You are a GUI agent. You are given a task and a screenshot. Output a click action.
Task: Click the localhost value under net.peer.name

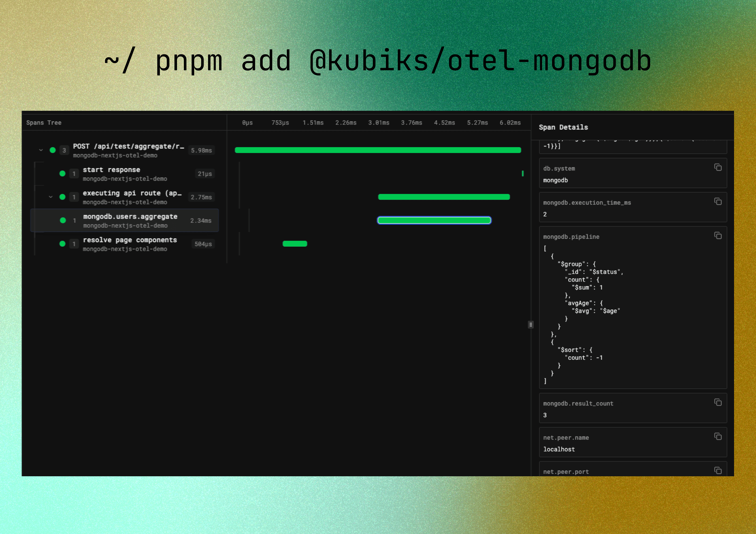pyautogui.click(x=559, y=449)
